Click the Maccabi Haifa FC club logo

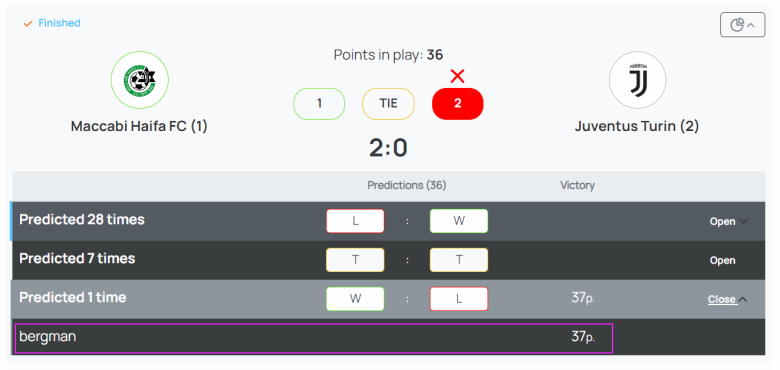click(140, 80)
